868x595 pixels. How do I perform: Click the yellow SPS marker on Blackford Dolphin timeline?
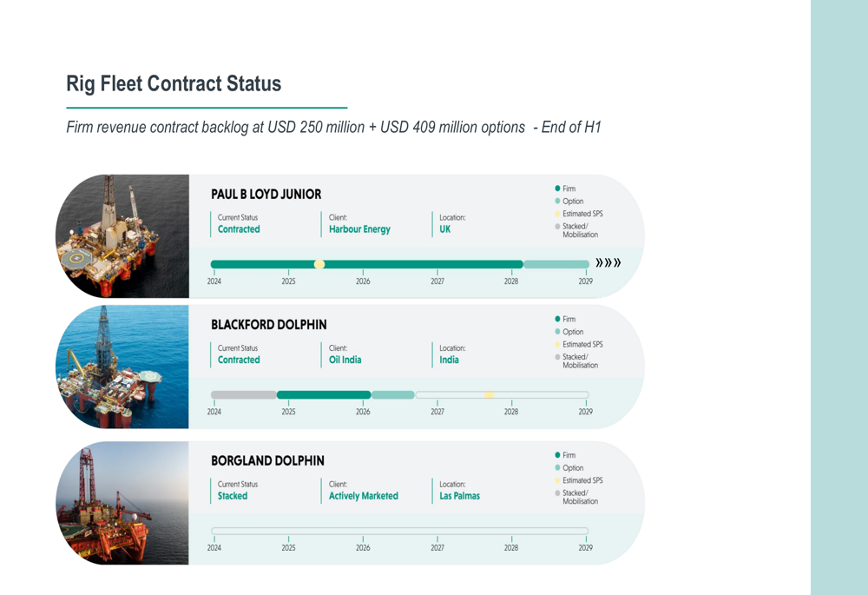pos(490,395)
